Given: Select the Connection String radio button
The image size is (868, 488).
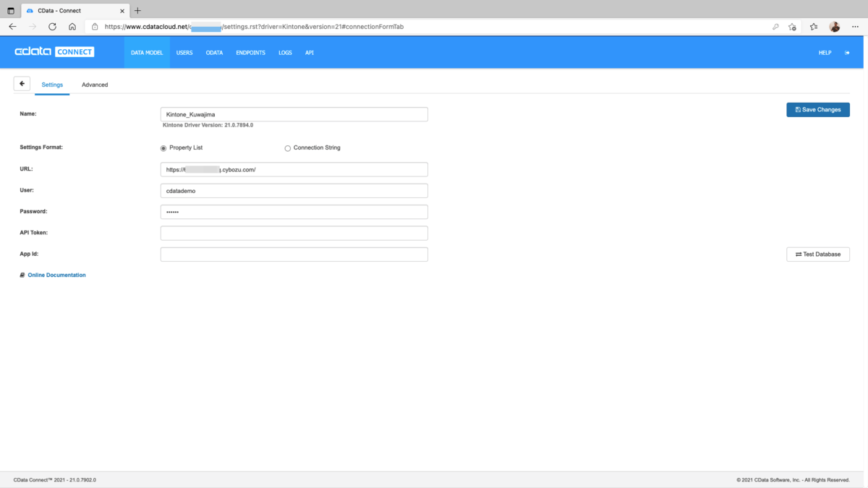Looking at the screenshot, I should tap(288, 148).
